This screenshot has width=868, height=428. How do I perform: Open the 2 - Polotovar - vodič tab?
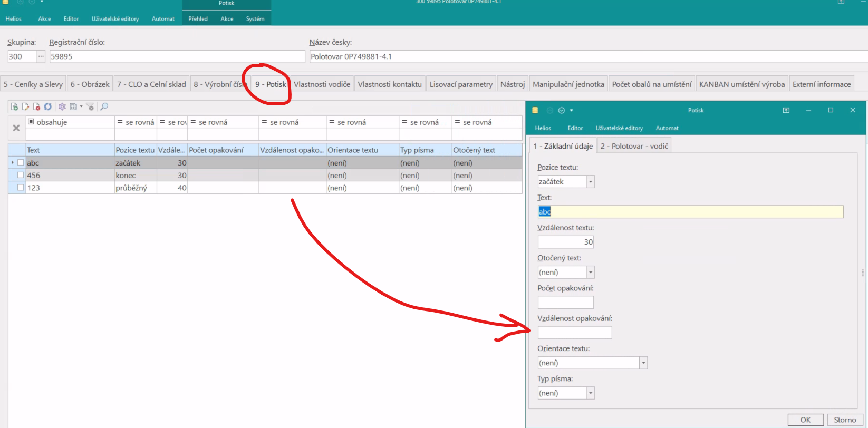point(634,146)
